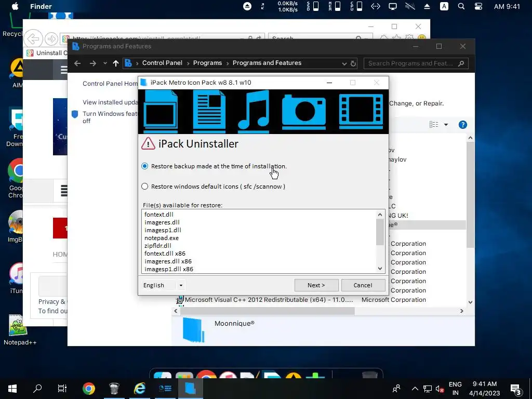The height and width of the screenshot is (399, 532).
Task: Click the view layout icon in Programs and Features
Action: pyautogui.click(x=434, y=125)
